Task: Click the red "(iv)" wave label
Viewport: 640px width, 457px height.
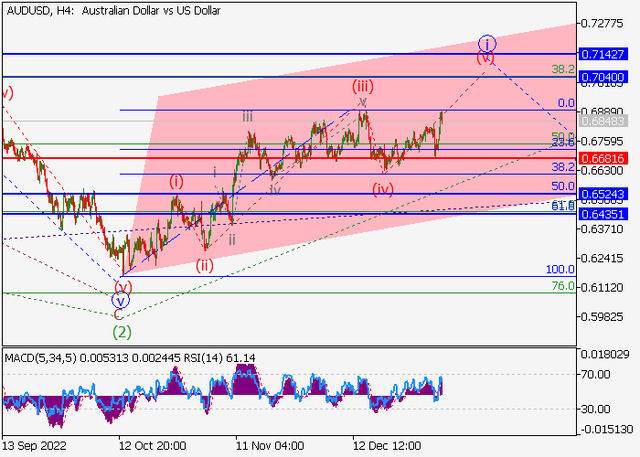Action: (x=383, y=188)
